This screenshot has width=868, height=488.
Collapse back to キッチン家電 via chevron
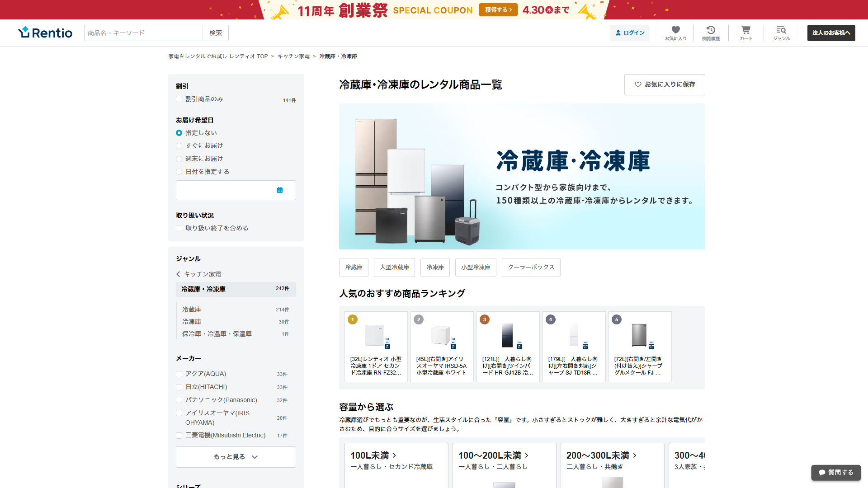[x=178, y=274]
